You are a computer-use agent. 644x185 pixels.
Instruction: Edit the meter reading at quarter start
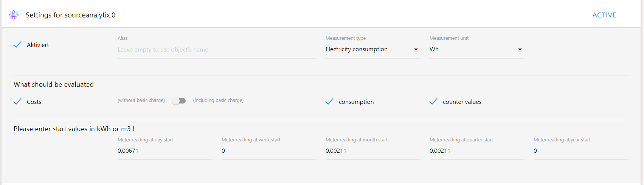coord(477,151)
